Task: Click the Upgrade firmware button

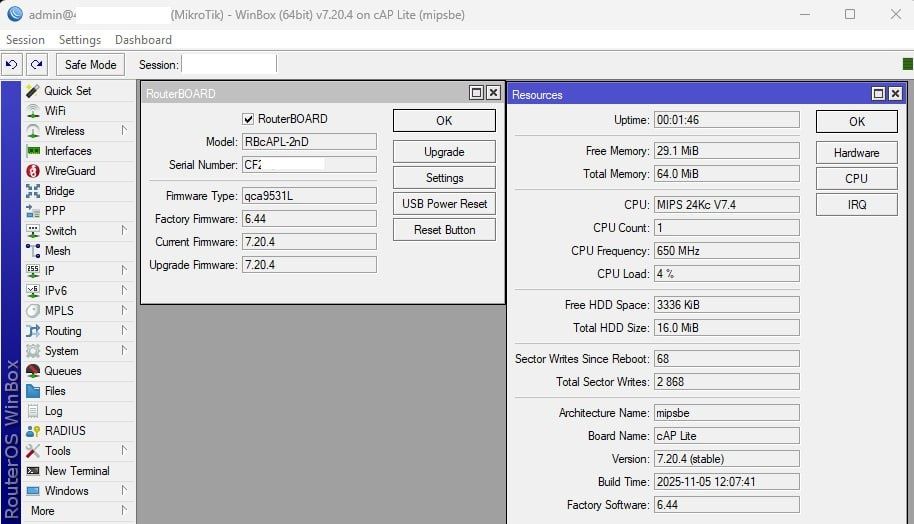Action: [x=444, y=152]
